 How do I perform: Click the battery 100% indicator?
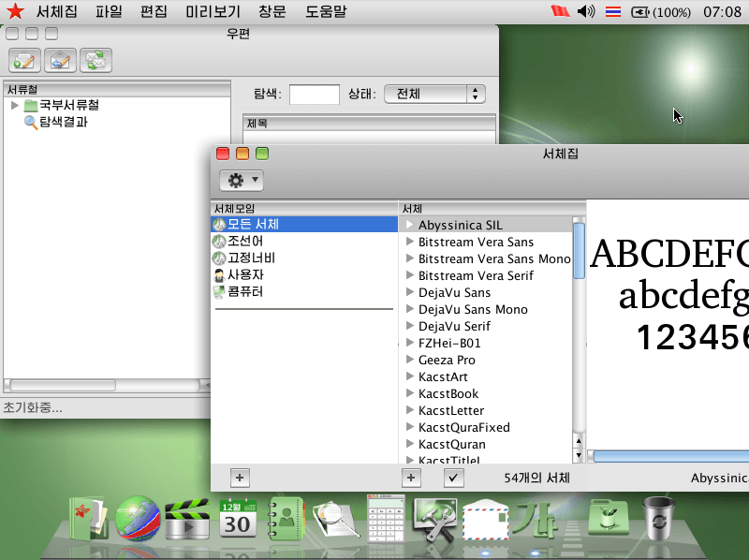pos(661,11)
